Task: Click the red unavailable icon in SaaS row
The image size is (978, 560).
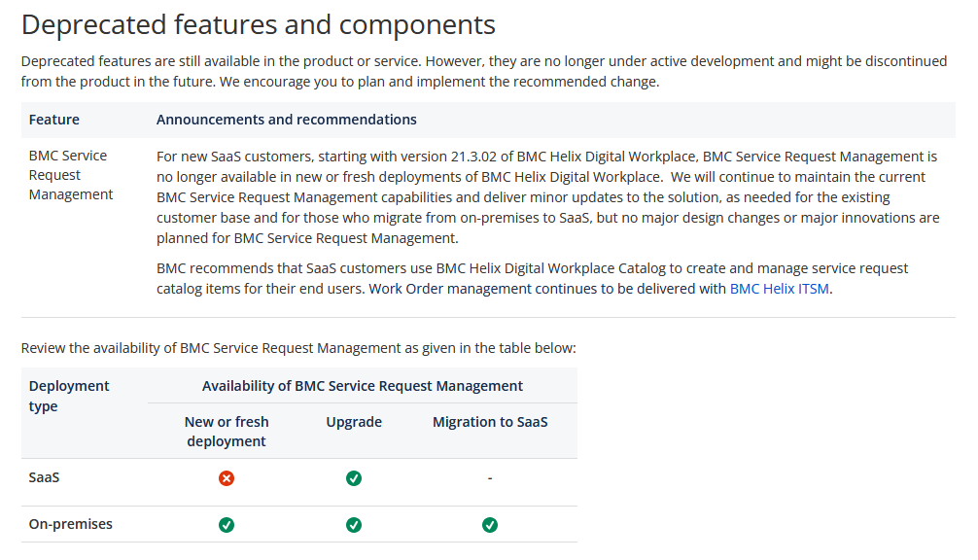Action: (227, 478)
